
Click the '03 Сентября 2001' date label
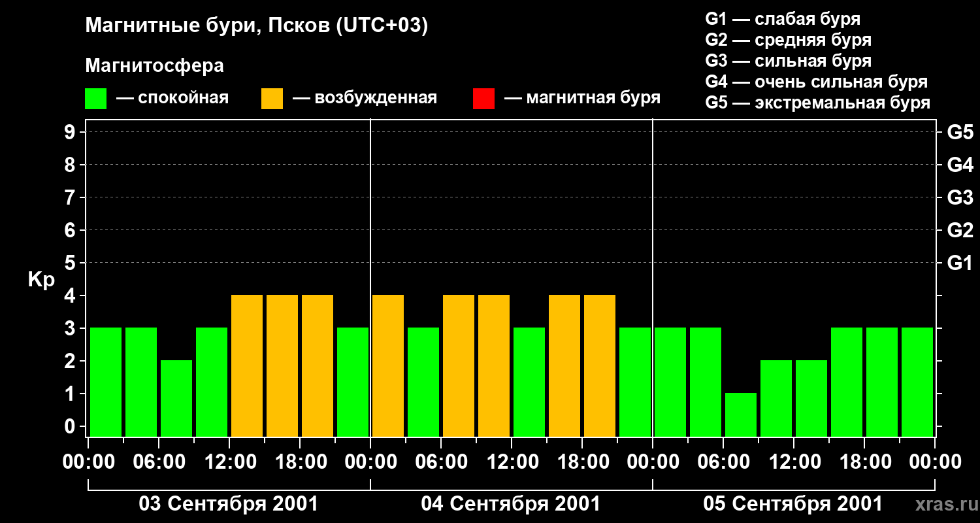pos(229,504)
